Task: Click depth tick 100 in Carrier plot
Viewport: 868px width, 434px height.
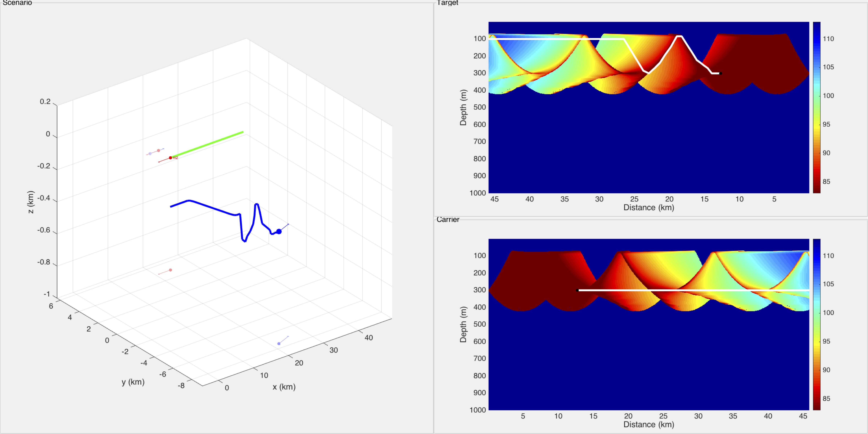Action: (480, 256)
